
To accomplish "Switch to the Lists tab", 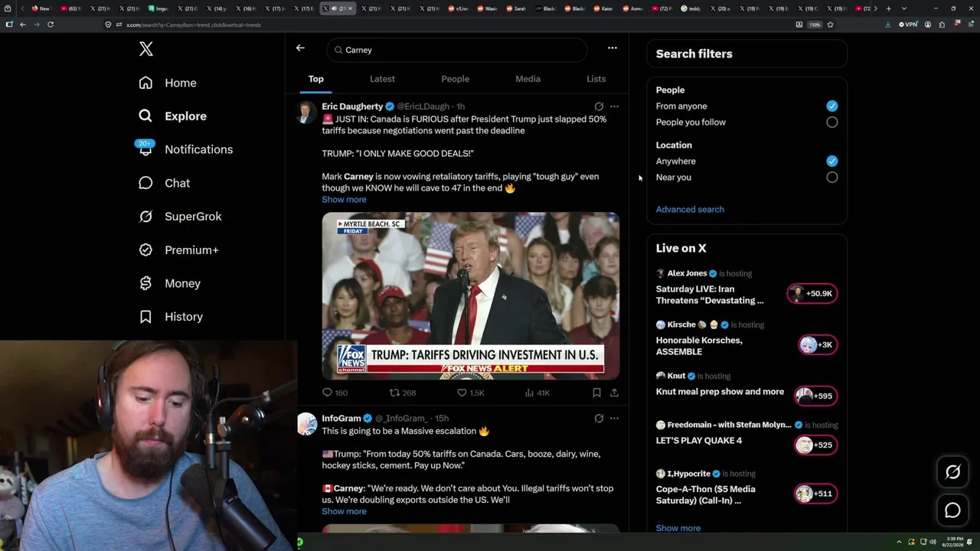I will click(x=596, y=79).
